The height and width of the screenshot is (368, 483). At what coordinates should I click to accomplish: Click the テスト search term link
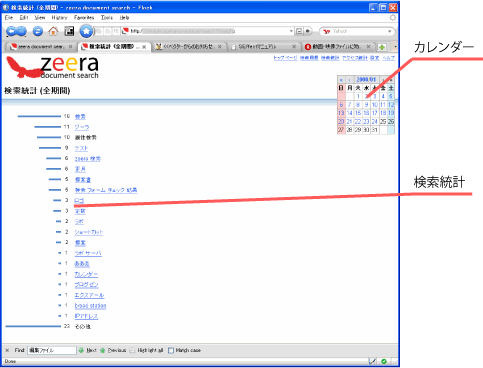81,148
